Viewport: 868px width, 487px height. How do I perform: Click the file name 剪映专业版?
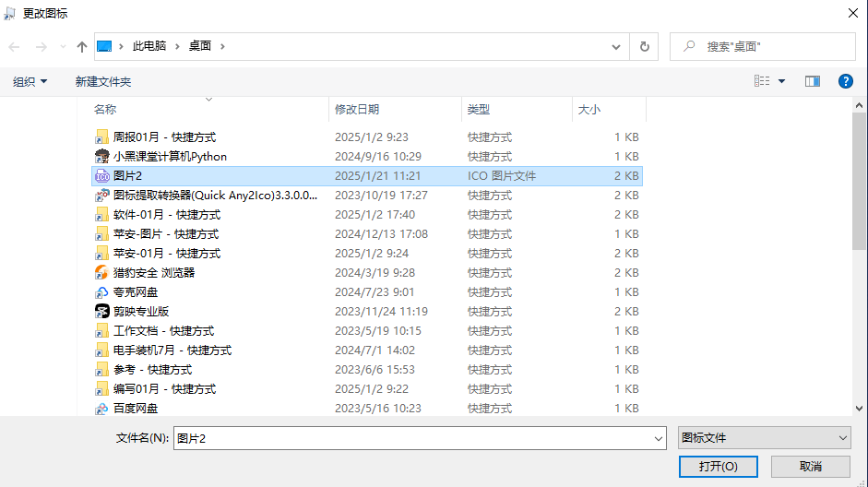(141, 311)
